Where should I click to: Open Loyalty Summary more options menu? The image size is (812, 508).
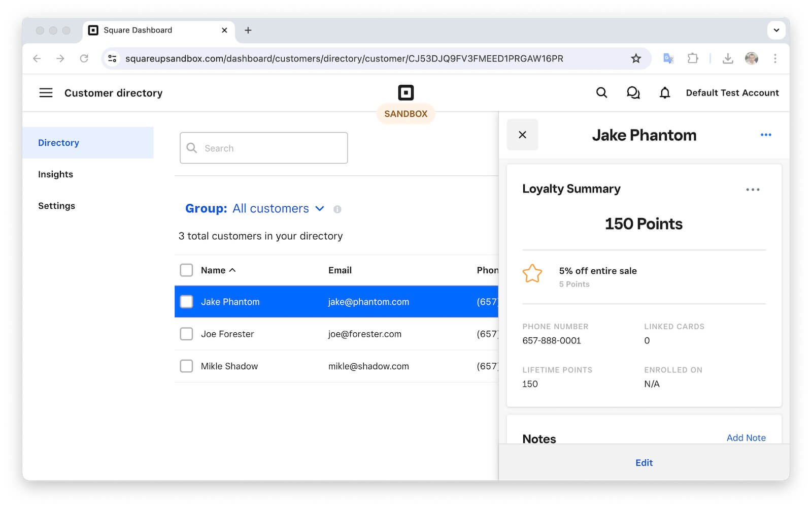753,189
